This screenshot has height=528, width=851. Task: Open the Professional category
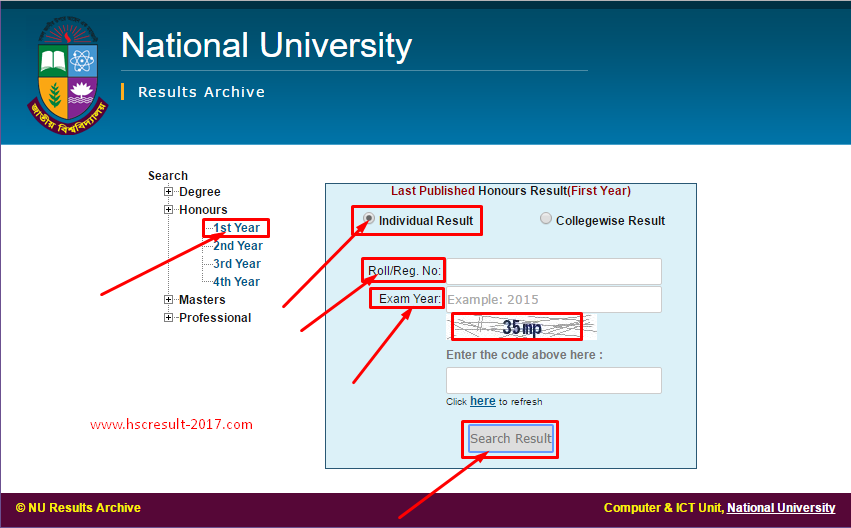[215, 317]
